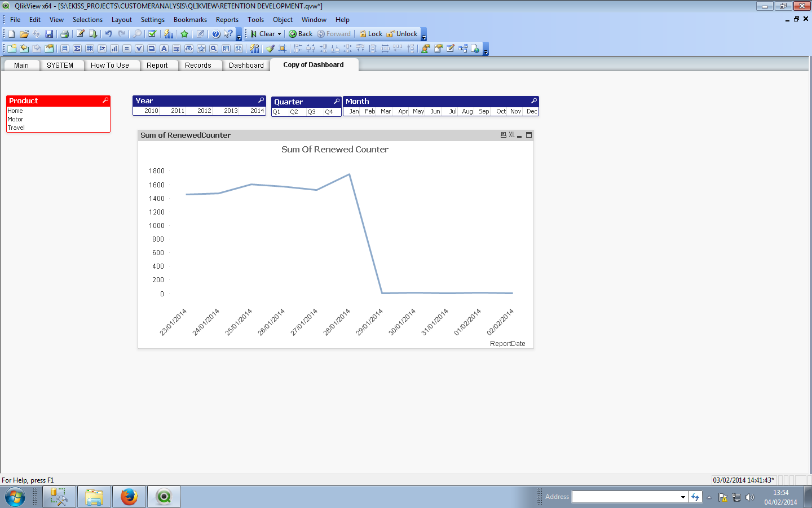The height and width of the screenshot is (508, 812).
Task: Click the Lock selections button
Action: point(370,34)
